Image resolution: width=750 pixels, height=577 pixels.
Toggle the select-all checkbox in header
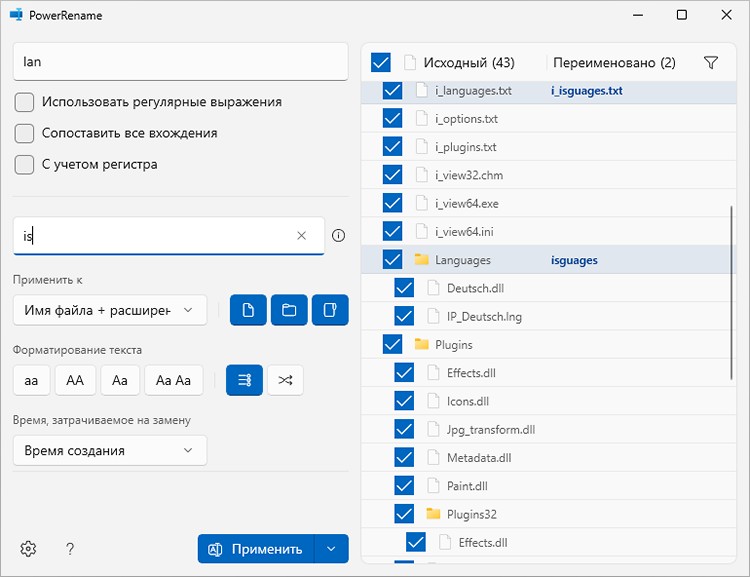381,63
